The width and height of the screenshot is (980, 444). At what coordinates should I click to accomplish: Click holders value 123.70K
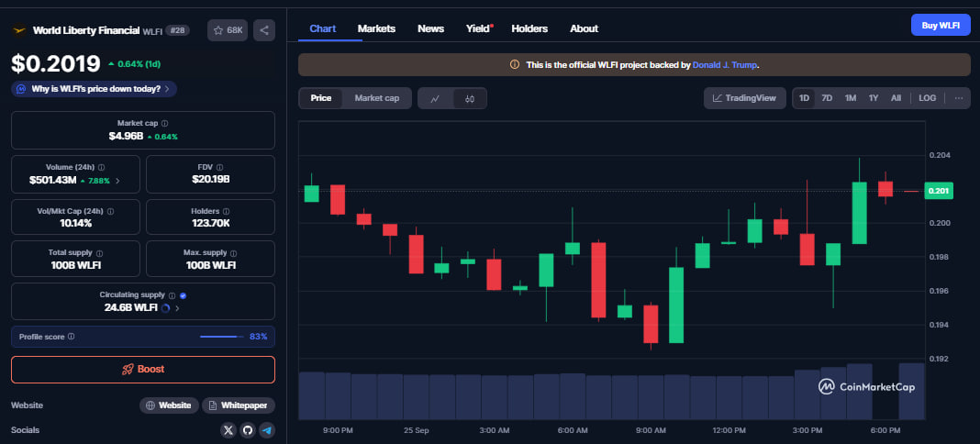(210, 223)
